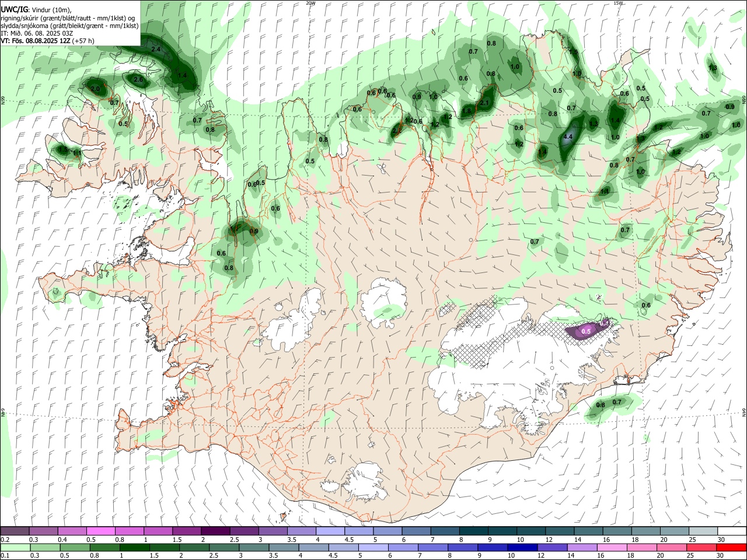This screenshot has width=747, height=560.
Task: Click the 'UWC/IG: Vindur (10m)' title line
Action: (x=36, y=9)
